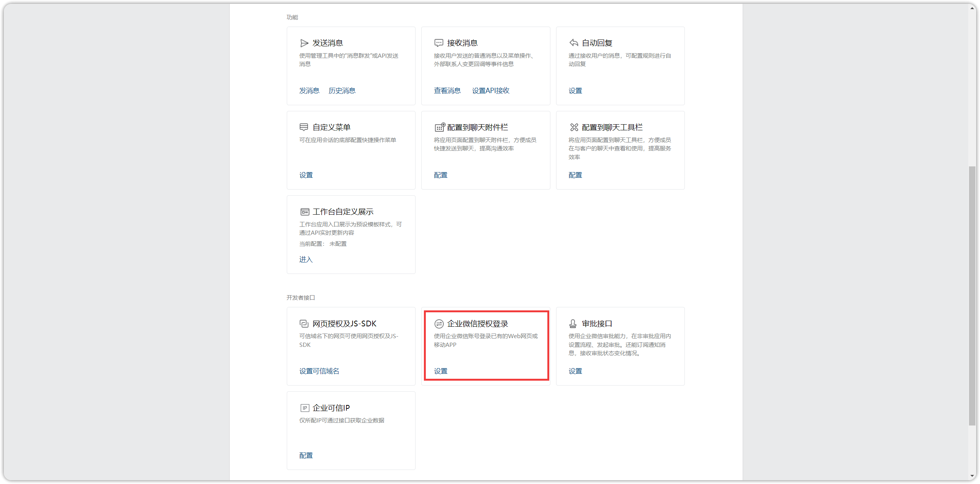The width and height of the screenshot is (980, 484).
Task: Click the 审批接口 stamp icon
Action: (572, 324)
